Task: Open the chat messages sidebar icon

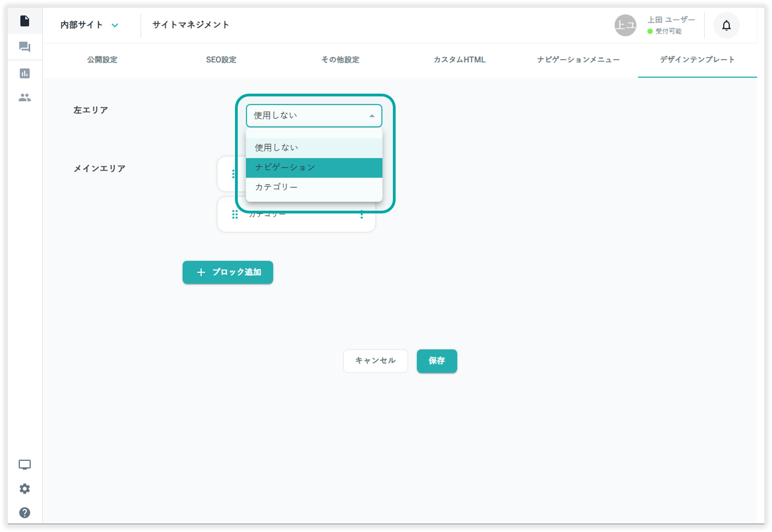Action: [25, 47]
